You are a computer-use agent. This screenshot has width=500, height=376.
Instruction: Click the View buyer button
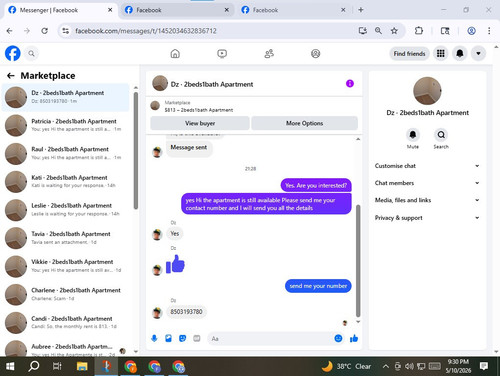[x=200, y=123]
